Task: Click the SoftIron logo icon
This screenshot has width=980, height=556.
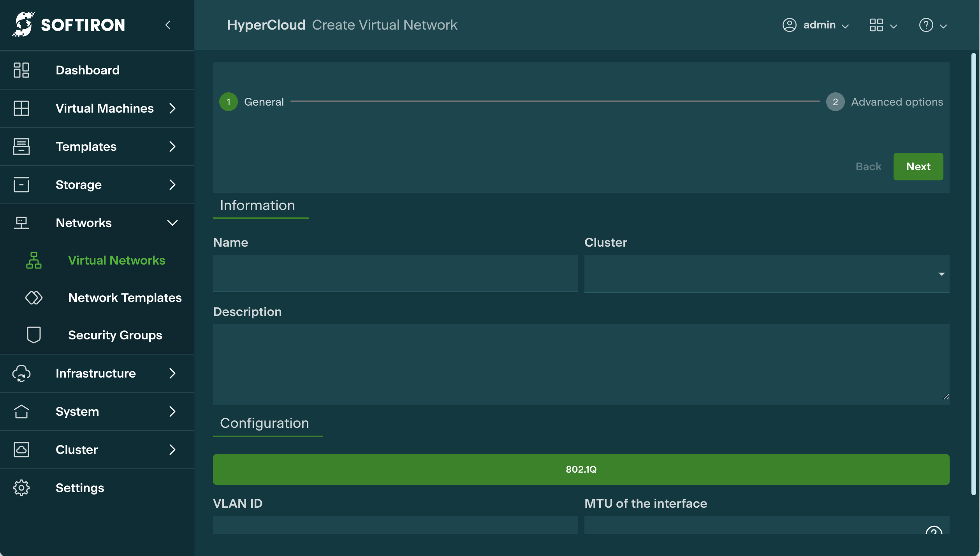Action: click(x=23, y=25)
